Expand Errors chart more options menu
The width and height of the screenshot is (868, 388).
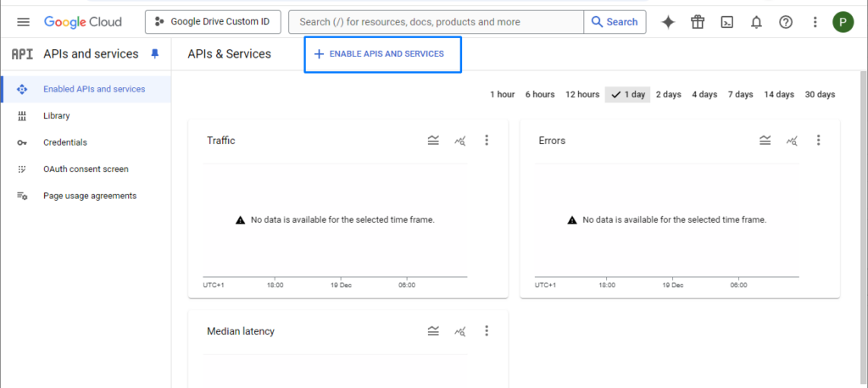[x=818, y=141]
